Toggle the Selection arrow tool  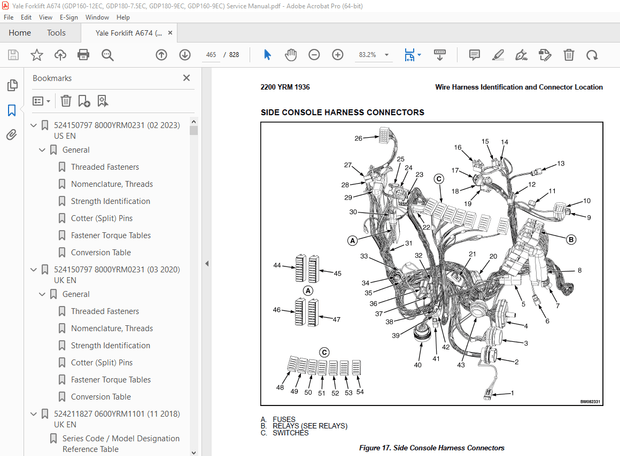coord(266,55)
